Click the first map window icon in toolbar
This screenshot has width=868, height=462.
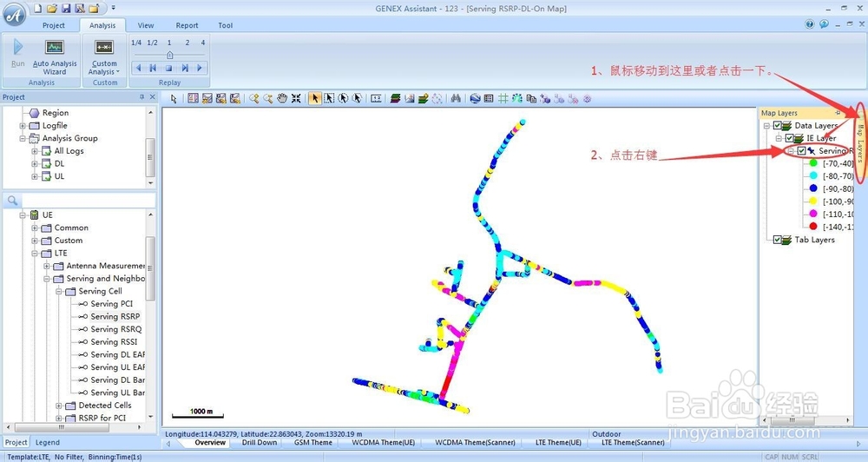(x=193, y=98)
